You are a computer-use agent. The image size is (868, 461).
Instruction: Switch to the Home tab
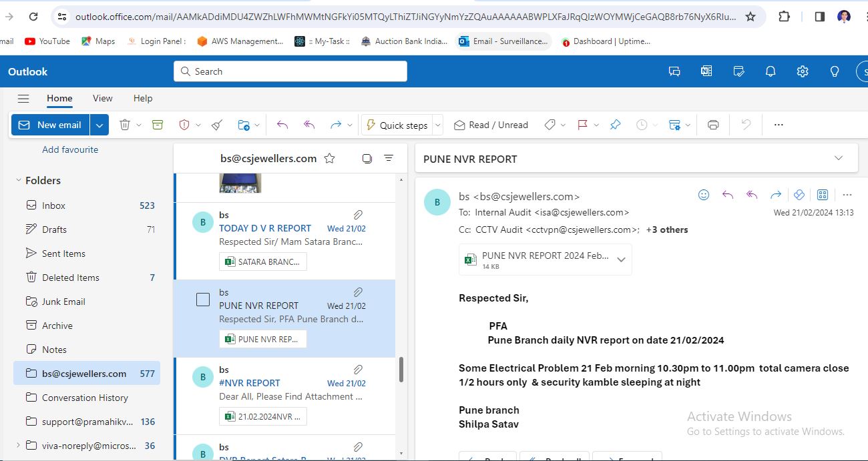[x=59, y=98]
